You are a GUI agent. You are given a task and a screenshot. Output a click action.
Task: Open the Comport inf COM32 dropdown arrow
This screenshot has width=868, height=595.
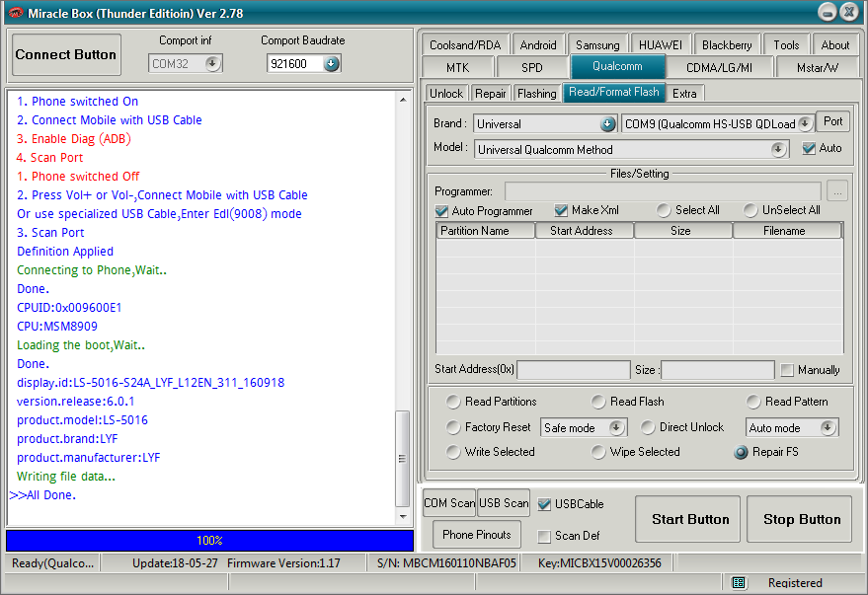(x=212, y=63)
